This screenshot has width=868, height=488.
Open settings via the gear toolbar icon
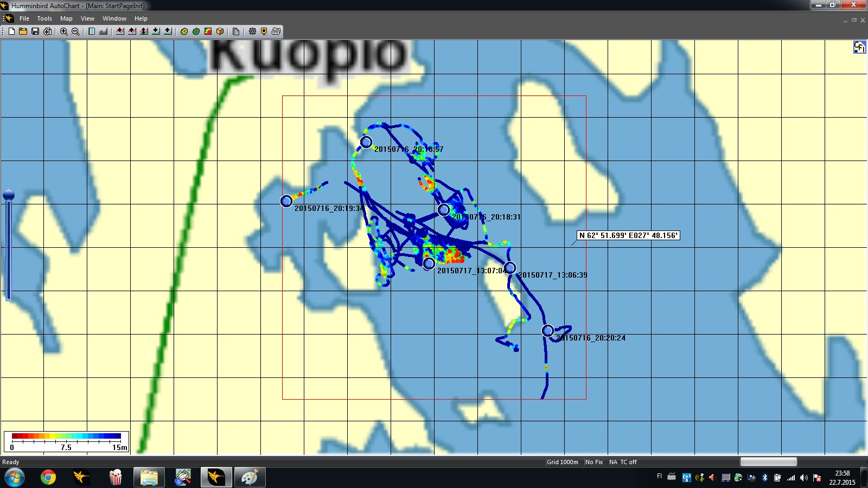(x=252, y=31)
